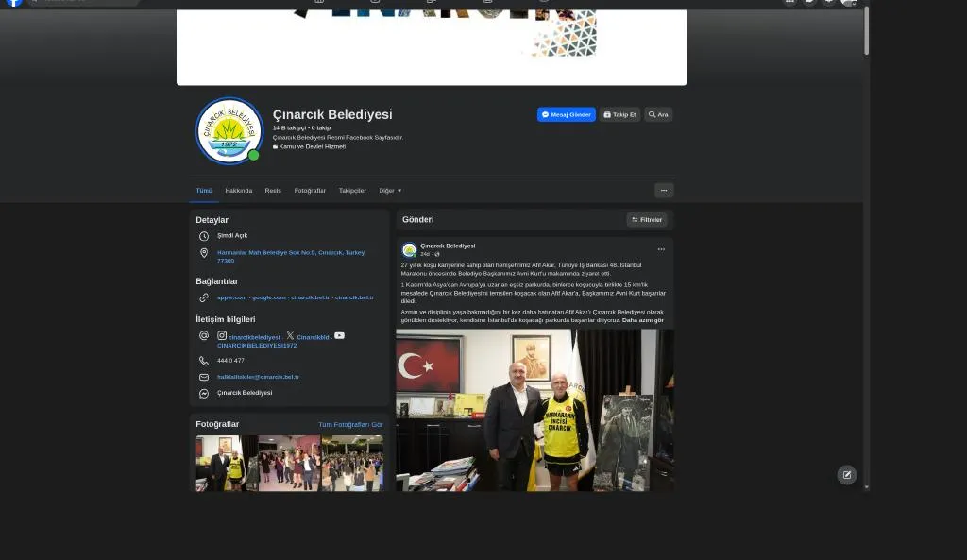Viewport: 967px width, 560px height.
Task: Click the location pin icon in Detaylar
Action: coord(204,253)
